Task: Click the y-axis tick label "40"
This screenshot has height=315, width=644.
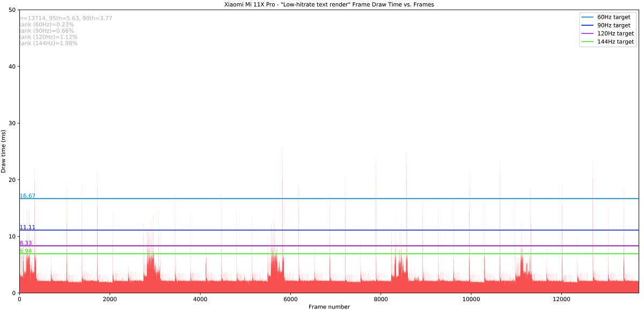Action: 12,67
